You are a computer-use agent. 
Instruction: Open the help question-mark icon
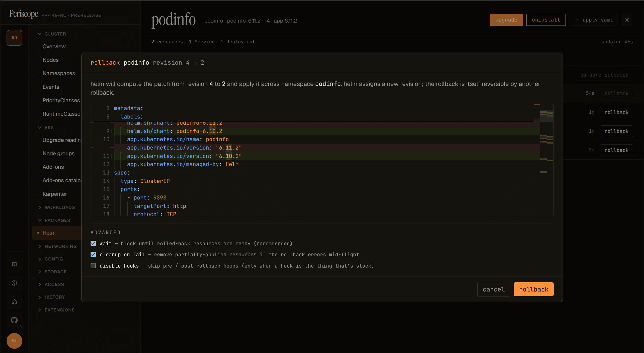click(14, 283)
